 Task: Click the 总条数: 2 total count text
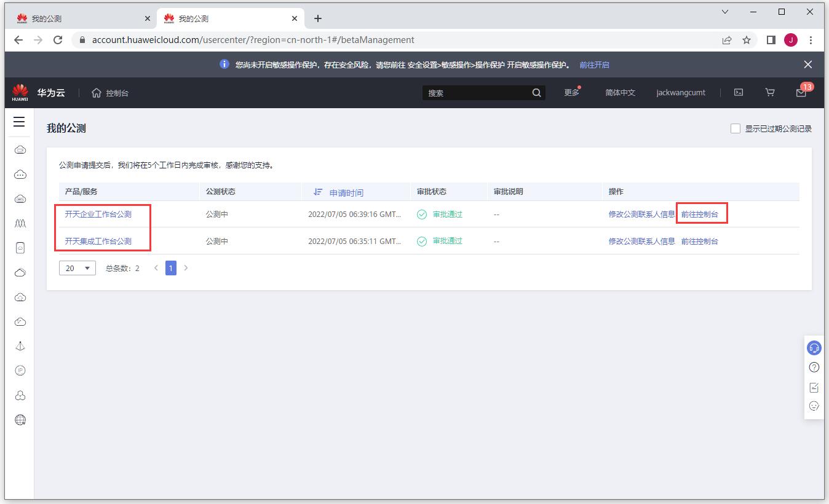pos(122,268)
